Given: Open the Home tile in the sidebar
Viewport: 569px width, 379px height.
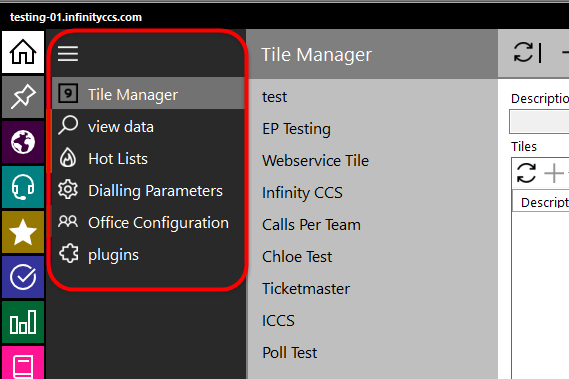Looking at the screenshot, I should (23, 52).
